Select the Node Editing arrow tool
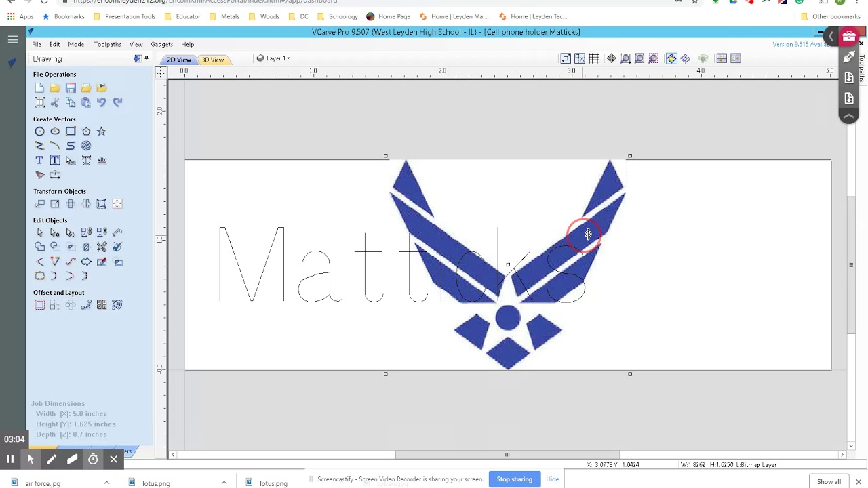Image resolution: width=868 pixels, height=488 pixels. click(x=55, y=233)
